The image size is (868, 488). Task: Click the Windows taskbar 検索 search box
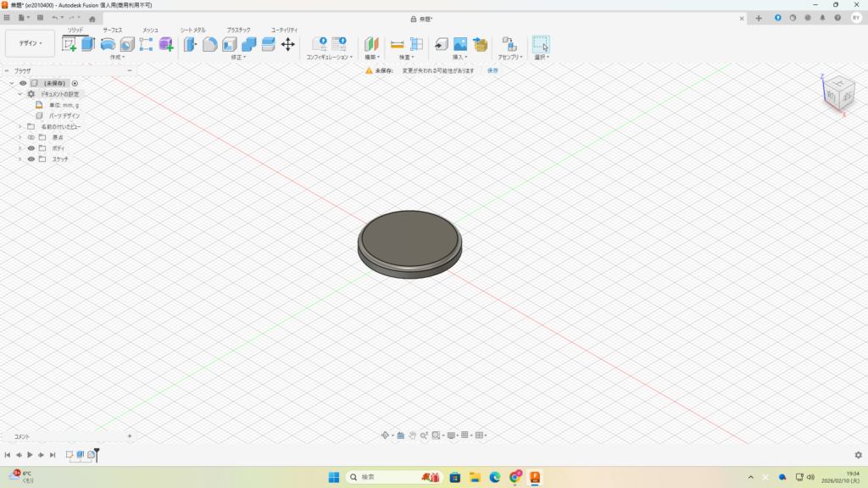381,477
